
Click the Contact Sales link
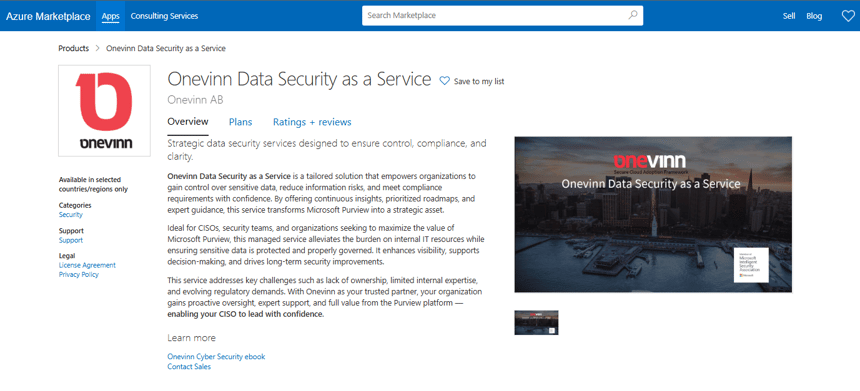click(x=189, y=366)
